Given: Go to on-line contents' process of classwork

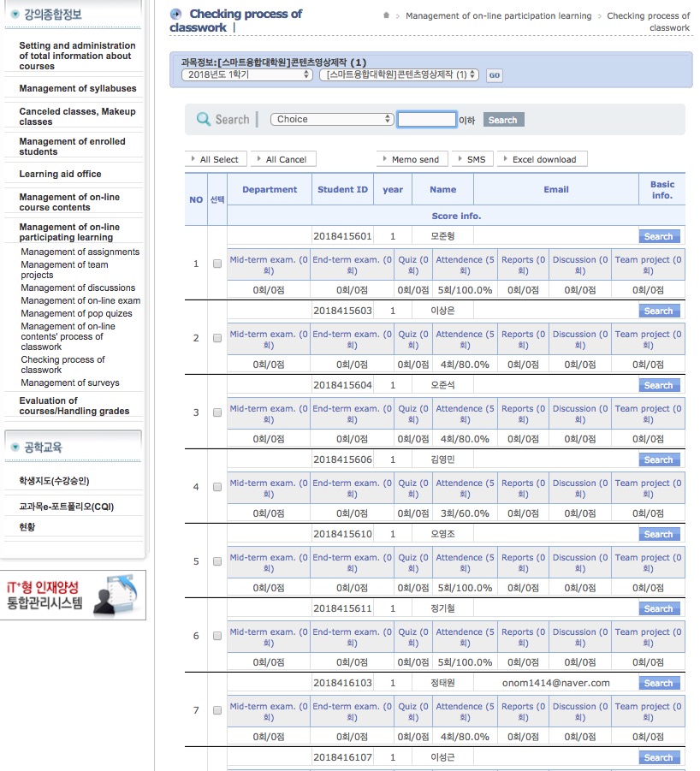Looking at the screenshot, I should (x=68, y=336).
